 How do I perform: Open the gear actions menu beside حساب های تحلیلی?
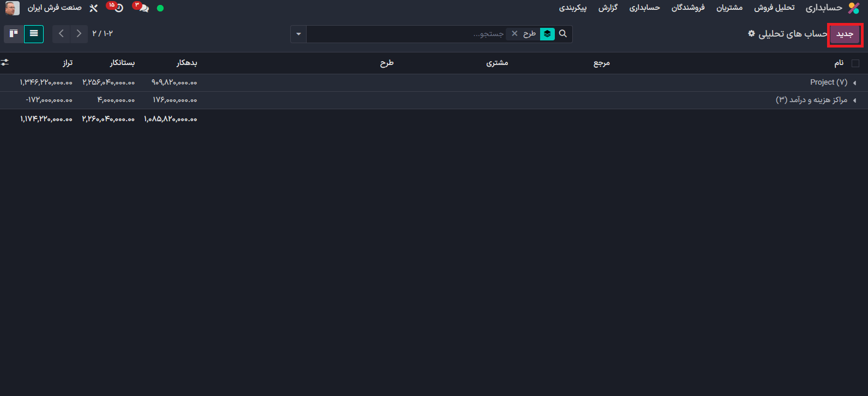pyautogui.click(x=751, y=34)
